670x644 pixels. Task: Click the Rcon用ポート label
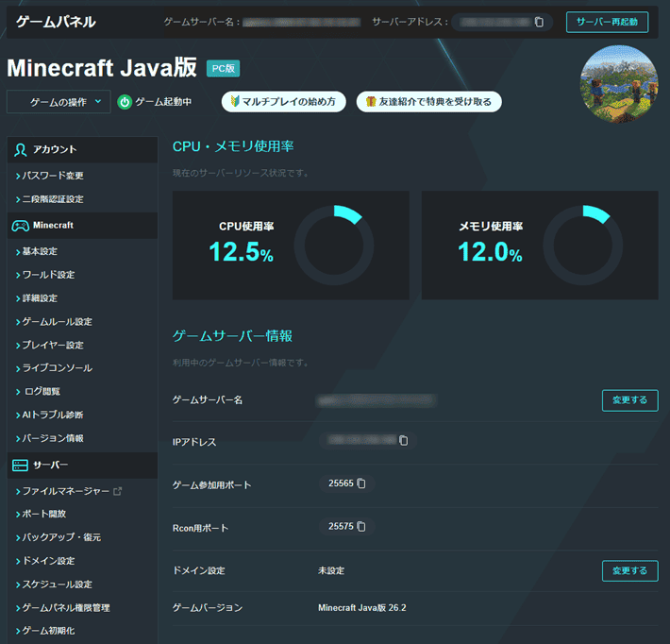coord(200,528)
